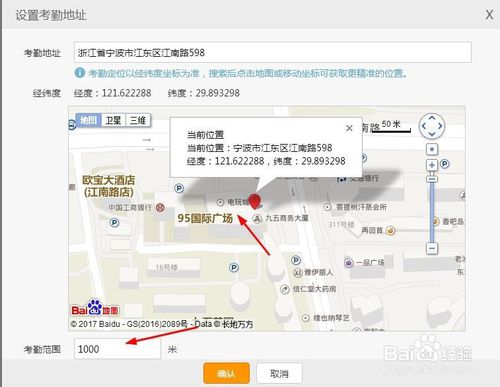Click the map zoom slider track

pyautogui.click(x=432, y=212)
